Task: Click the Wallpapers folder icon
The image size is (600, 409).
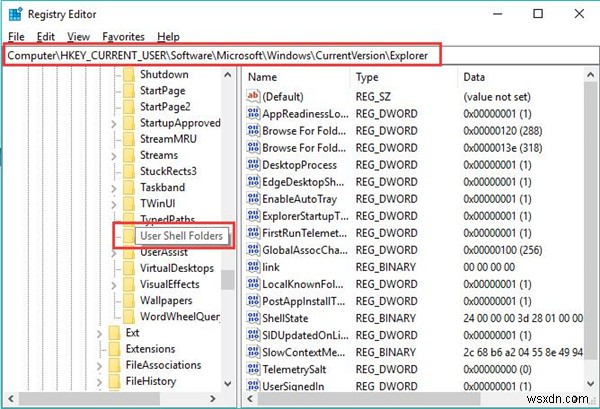Action: 129,300
